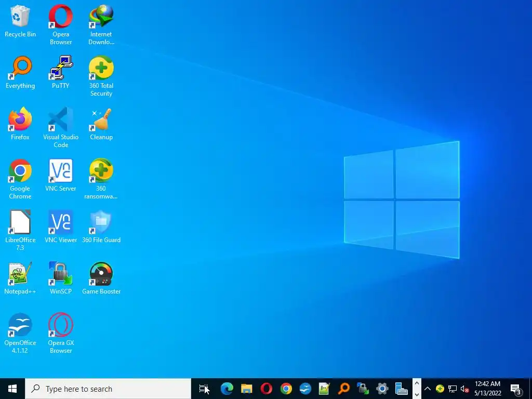The image size is (532, 399).
Task: Open the server toolbox taskbar icon
Action: click(x=402, y=389)
